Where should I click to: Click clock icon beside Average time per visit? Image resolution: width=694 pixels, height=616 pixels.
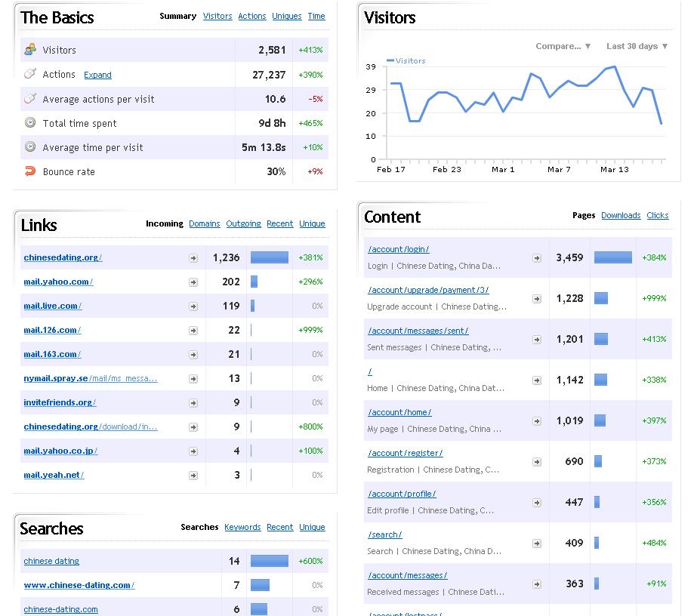click(30, 147)
